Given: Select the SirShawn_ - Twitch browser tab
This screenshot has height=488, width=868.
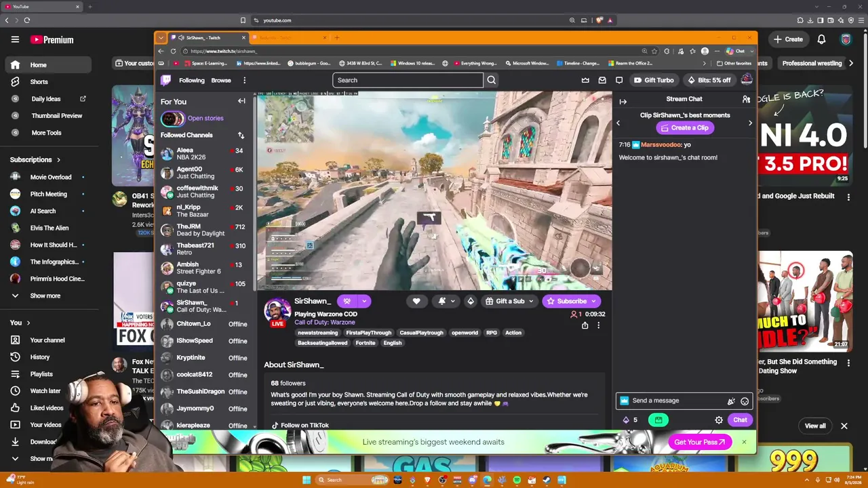Looking at the screenshot, I should click(x=208, y=37).
